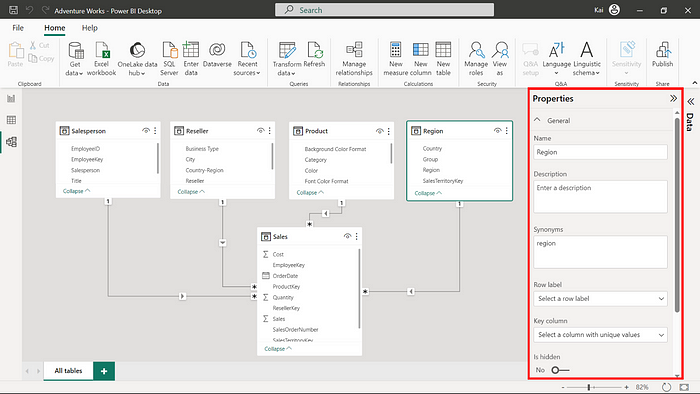Open Linguistic schema menu
Image resolution: width=700 pixels, height=394 pixels.
click(587, 58)
